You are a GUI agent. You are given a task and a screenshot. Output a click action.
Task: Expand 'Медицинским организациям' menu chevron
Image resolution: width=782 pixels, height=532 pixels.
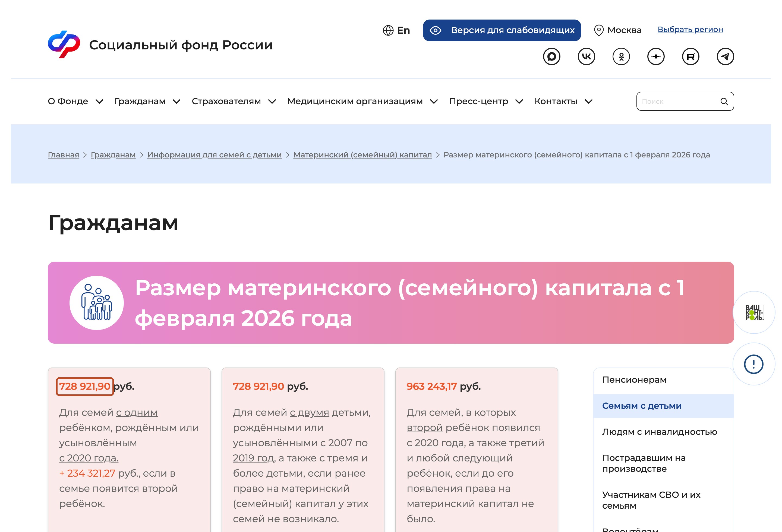coord(434,102)
